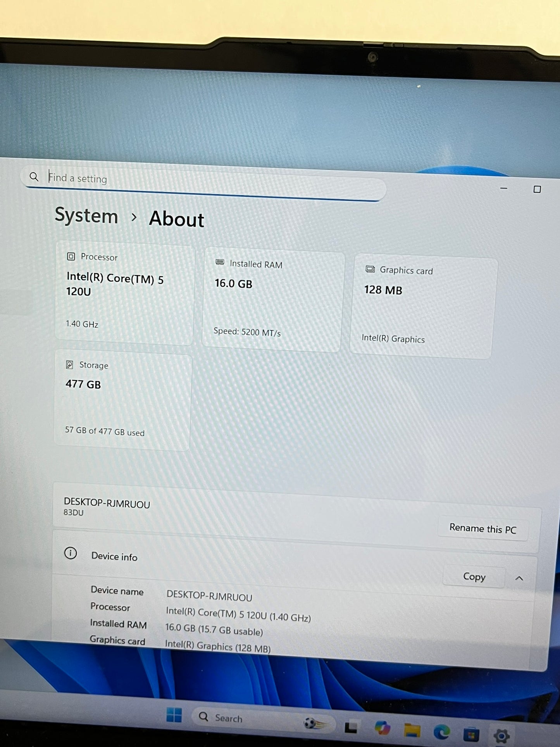
Task: Select the Device name value DESKTOP-RJMRUOU in Device info
Action: 209,596
